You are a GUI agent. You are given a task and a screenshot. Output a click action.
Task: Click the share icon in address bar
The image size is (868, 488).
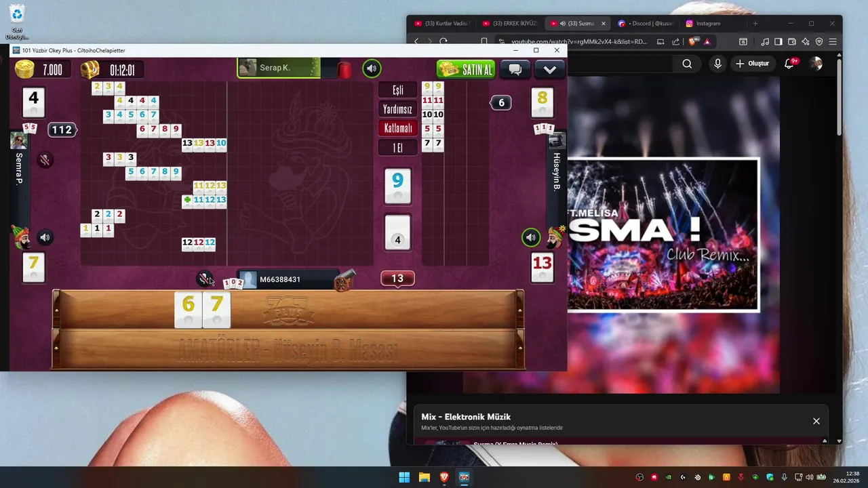pos(675,41)
